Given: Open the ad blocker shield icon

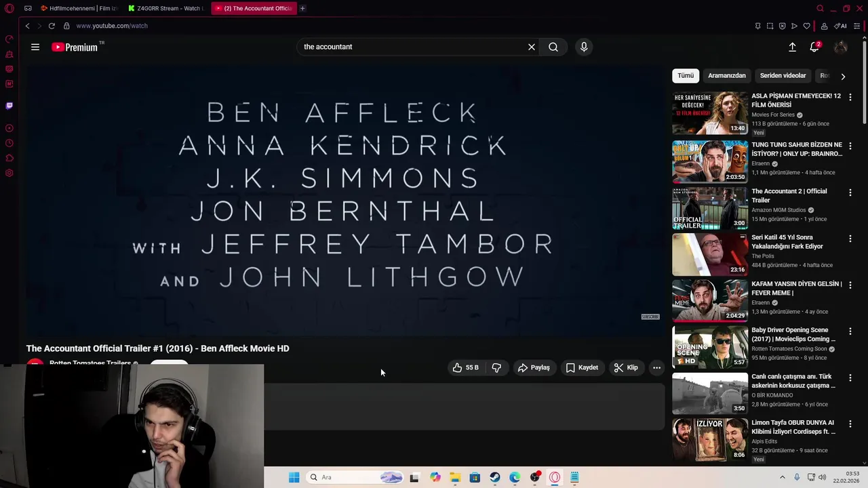Looking at the screenshot, I should [x=782, y=26].
